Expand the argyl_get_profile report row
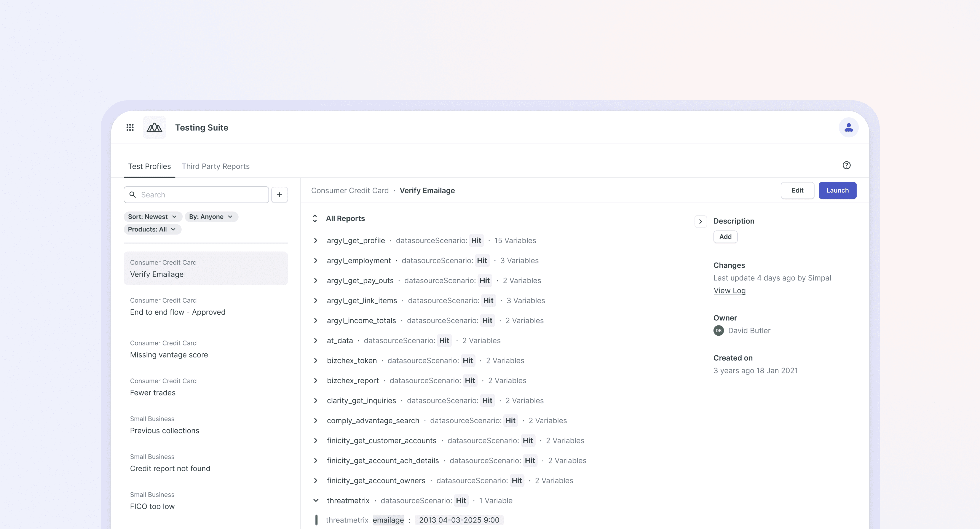This screenshot has height=529, width=980. click(x=315, y=240)
